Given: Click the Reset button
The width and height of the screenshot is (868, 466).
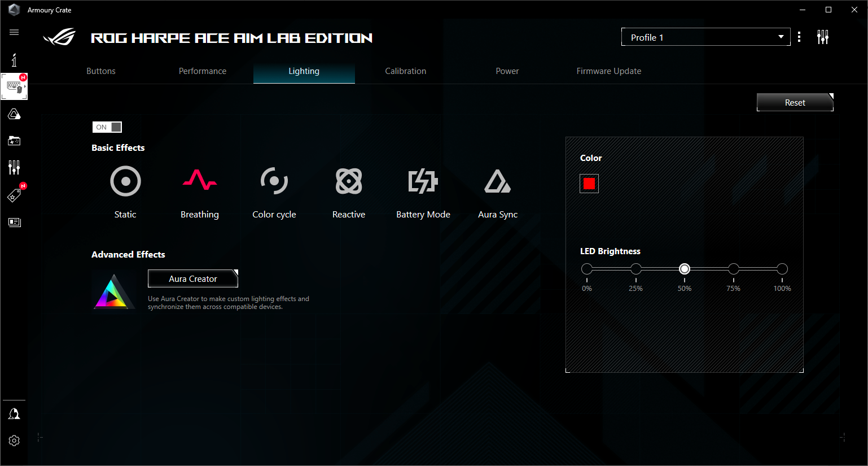Looking at the screenshot, I should click(x=795, y=102).
